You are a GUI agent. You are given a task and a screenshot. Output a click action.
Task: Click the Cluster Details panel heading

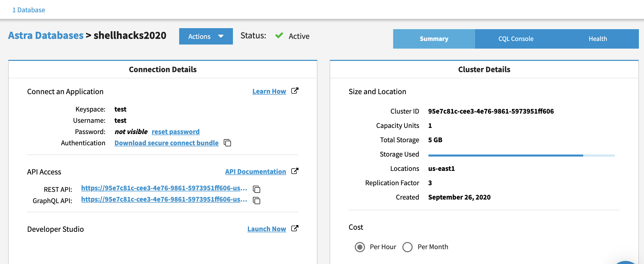pyautogui.click(x=484, y=70)
